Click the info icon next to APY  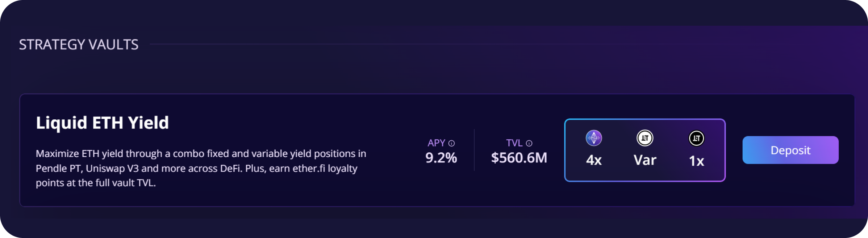tap(451, 143)
